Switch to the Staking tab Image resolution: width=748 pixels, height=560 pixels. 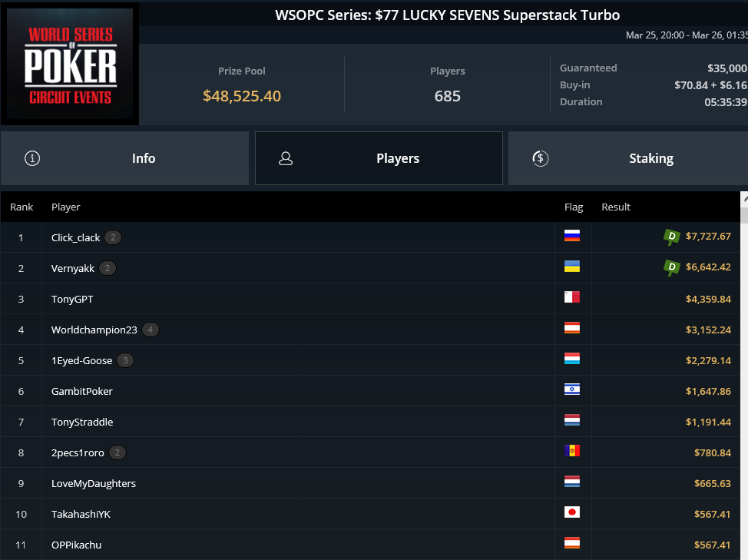coord(627,158)
